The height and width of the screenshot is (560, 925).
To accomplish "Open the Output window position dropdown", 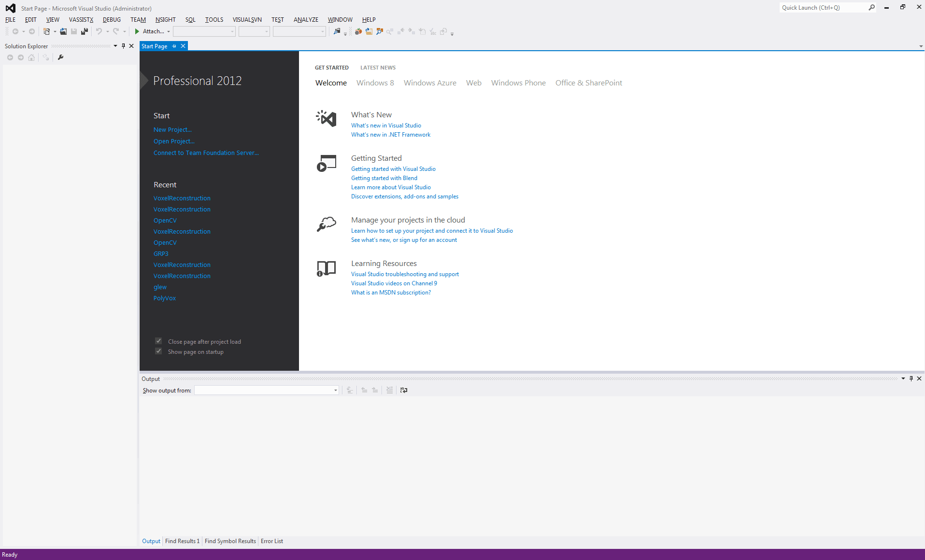I will (x=903, y=378).
